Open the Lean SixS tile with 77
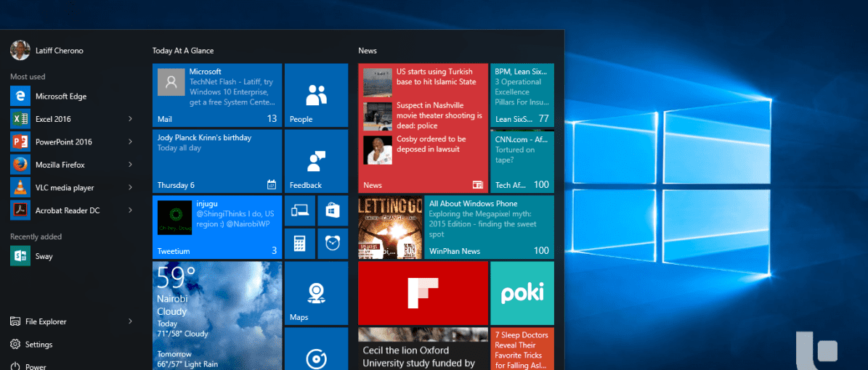This screenshot has width=868, height=370. pos(522,95)
